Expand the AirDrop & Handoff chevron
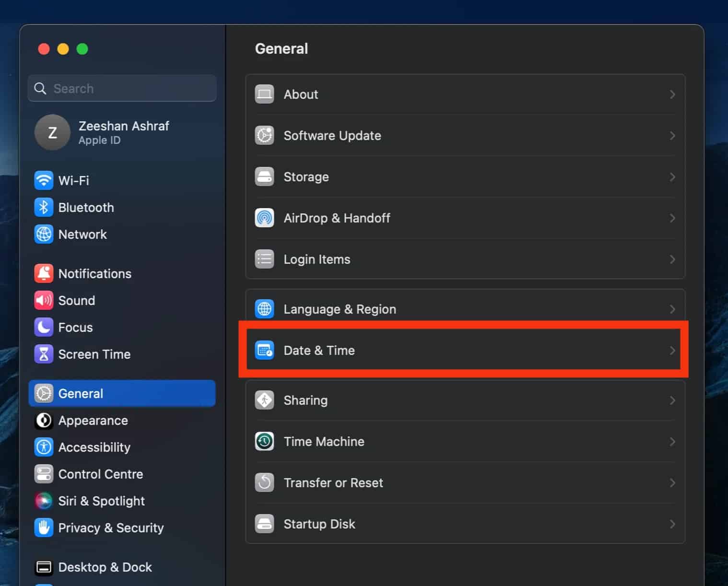Image resolution: width=728 pixels, height=586 pixels. [x=672, y=218]
